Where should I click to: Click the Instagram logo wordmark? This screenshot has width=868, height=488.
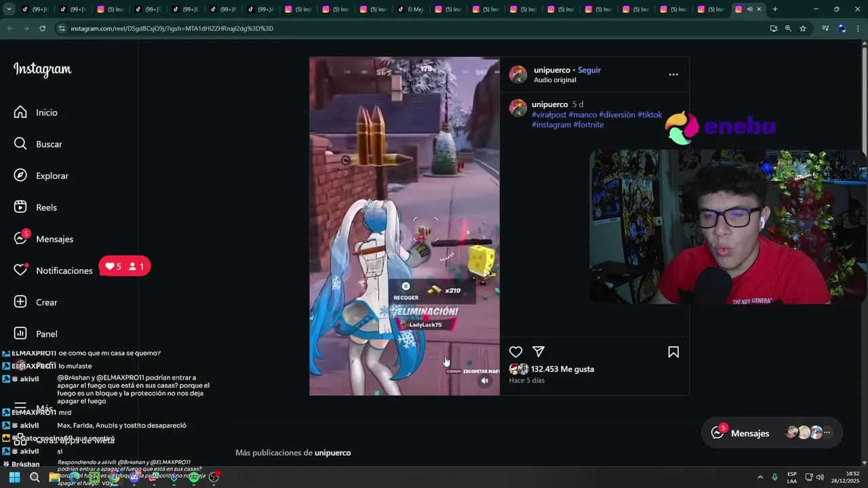pos(42,70)
